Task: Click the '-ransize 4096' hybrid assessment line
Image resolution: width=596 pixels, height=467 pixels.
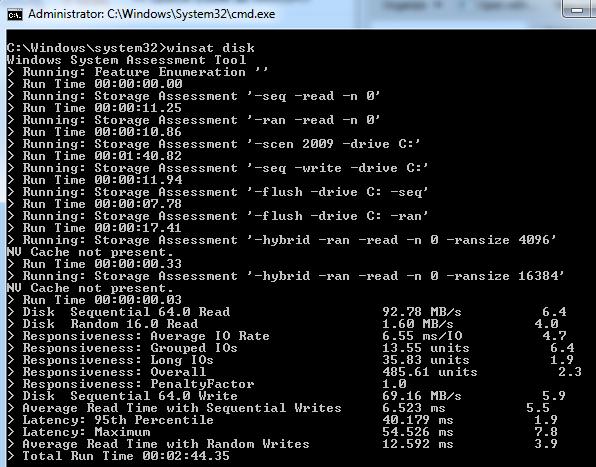Action: (x=282, y=240)
